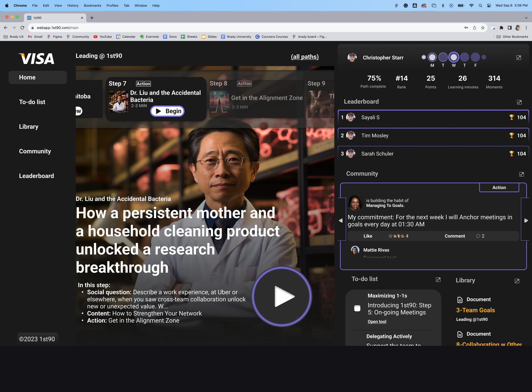Click Open tool link
This screenshot has width=532, height=392.
pyautogui.click(x=377, y=321)
